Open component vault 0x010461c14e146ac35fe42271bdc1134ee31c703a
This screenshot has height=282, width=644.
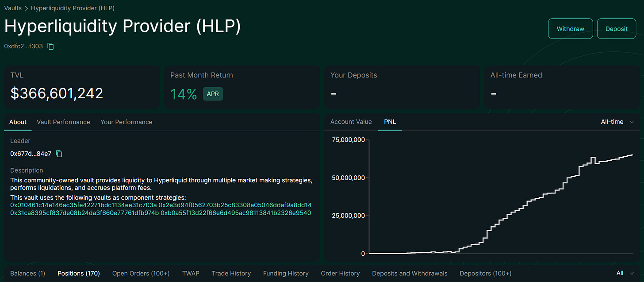(x=84, y=205)
